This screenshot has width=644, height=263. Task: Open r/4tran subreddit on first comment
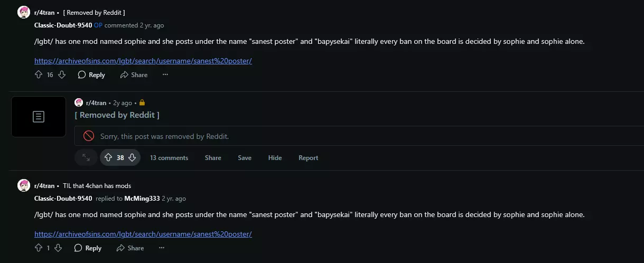[44, 12]
